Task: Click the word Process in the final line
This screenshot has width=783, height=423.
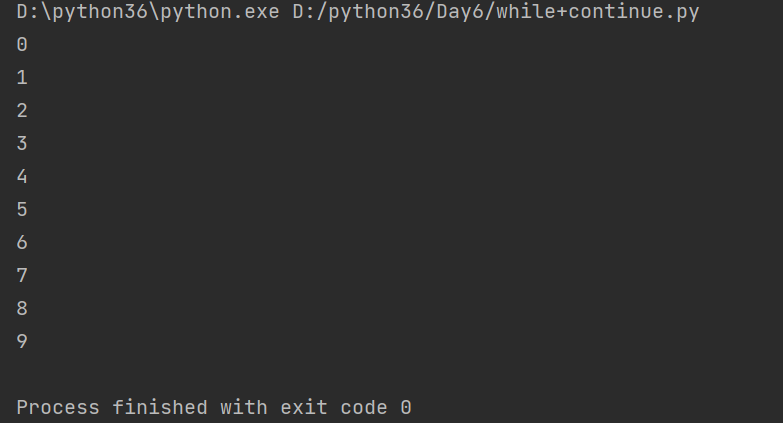Action: pos(58,408)
